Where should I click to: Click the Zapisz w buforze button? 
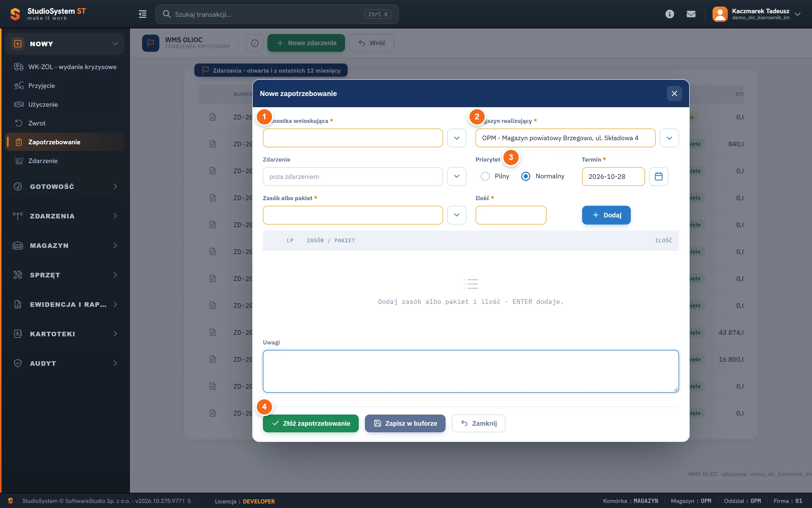coord(405,423)
